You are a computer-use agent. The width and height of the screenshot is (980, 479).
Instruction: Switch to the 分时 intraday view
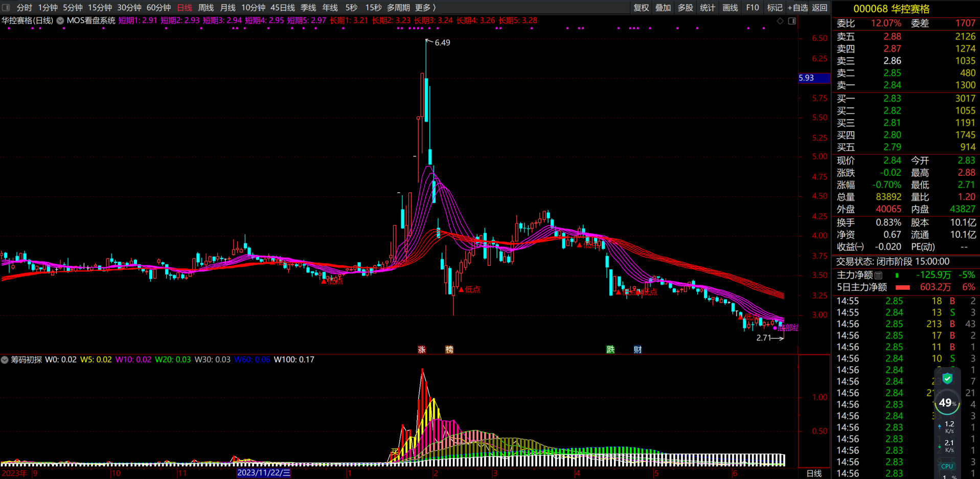coord(24,8)
